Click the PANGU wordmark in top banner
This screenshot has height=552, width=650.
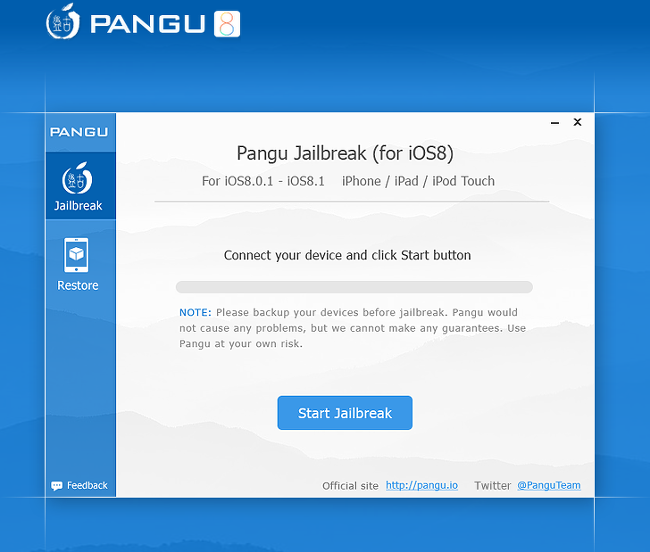pos(148,24)
